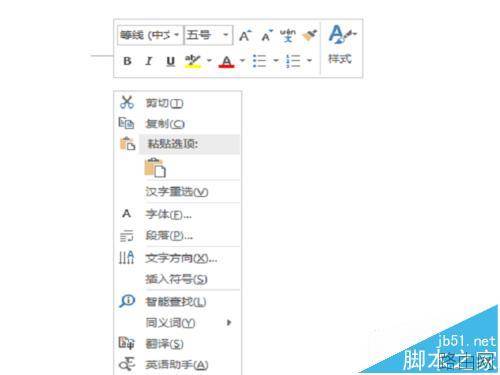Viewport: 500px width, 375px height.
Task: Click the Copy pages icon
Action: (127, 123)
